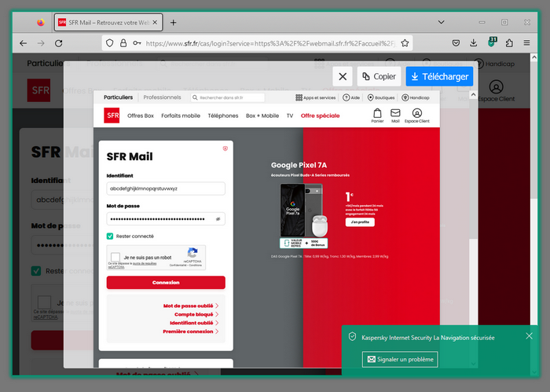Click the page scrollbar up arrow
This screenshot has height=392, width=550.
point(533,57)
